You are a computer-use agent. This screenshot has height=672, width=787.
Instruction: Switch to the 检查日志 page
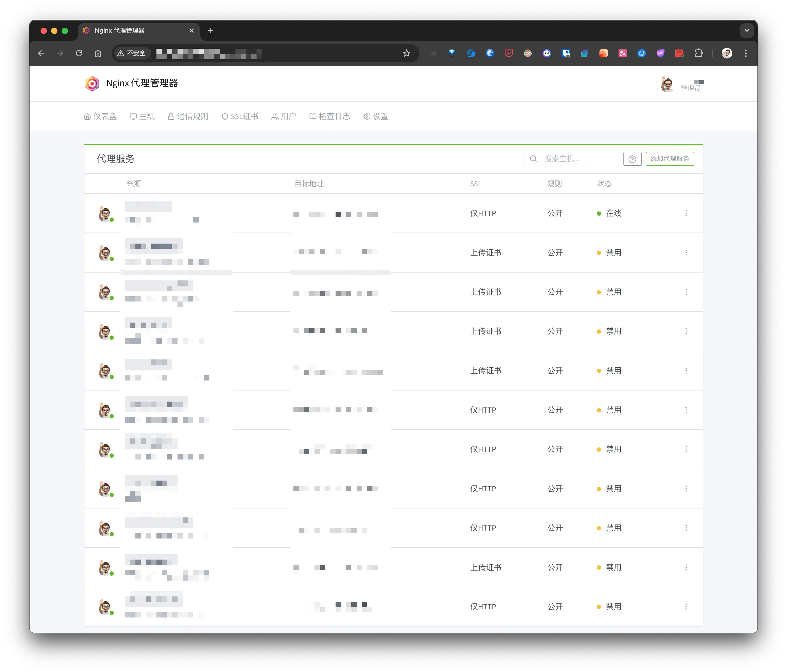330,117
